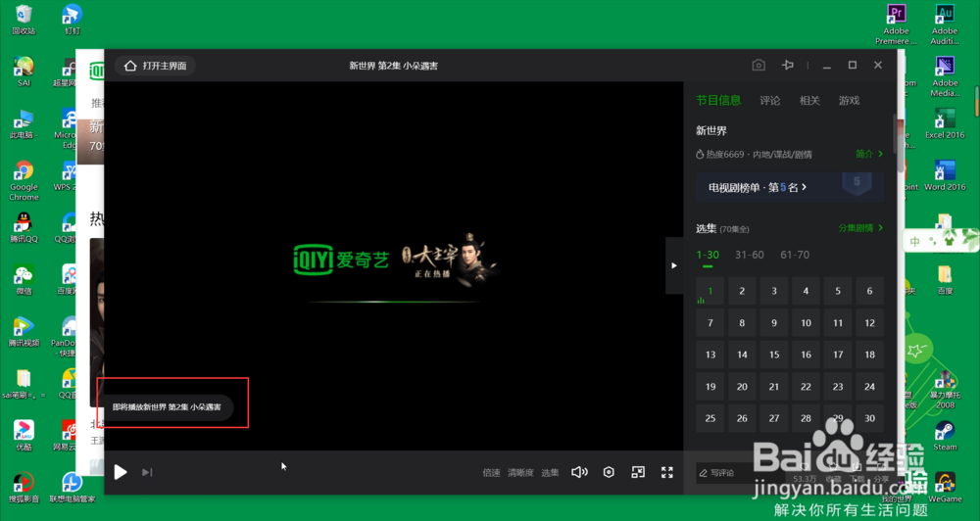
Task: Open the hexagon player settings icon
Action: (x=609, y=472)
